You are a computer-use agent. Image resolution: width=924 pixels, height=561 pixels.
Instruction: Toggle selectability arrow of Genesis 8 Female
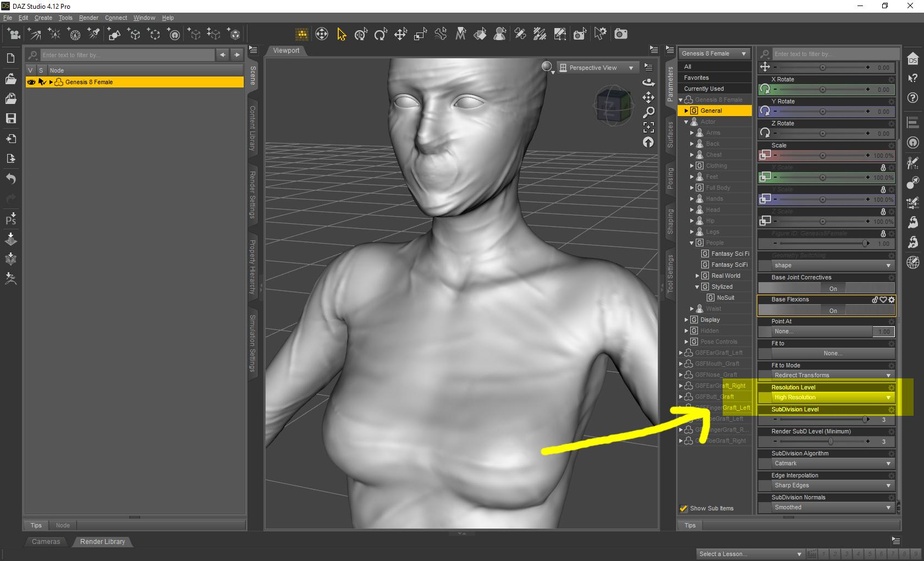[x=42, y=82]
